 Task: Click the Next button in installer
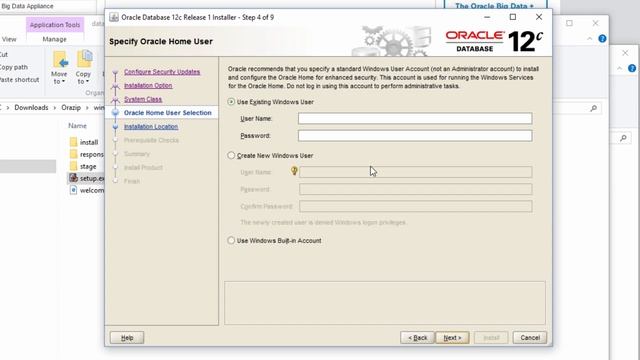(452, 338)
